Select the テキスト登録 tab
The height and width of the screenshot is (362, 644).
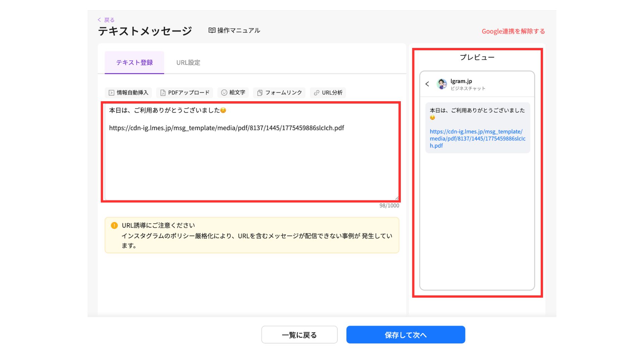(134, 63)
